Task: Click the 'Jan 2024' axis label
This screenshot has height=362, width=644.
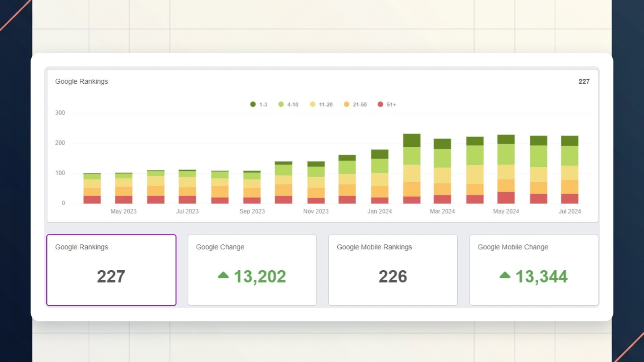Action: 380,211
